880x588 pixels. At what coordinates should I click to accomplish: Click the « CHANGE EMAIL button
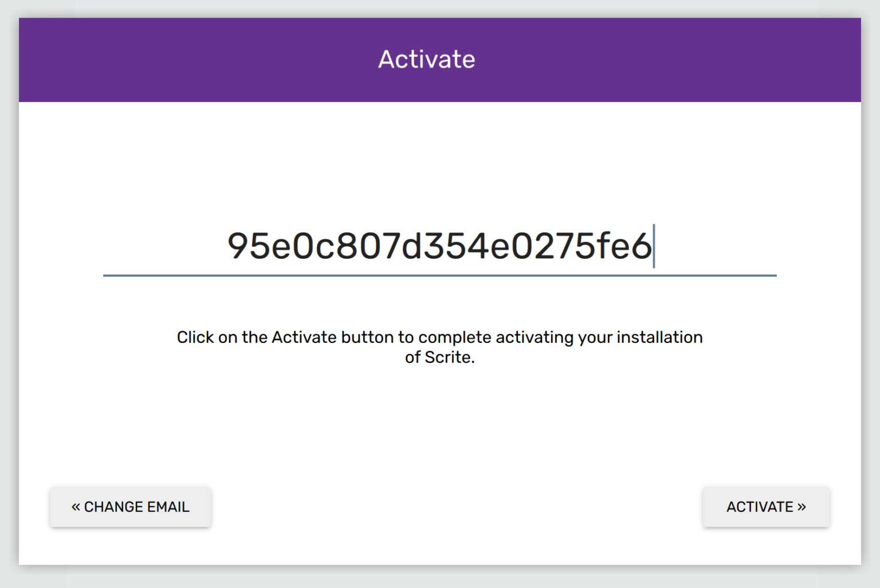(x=131, y=507)
